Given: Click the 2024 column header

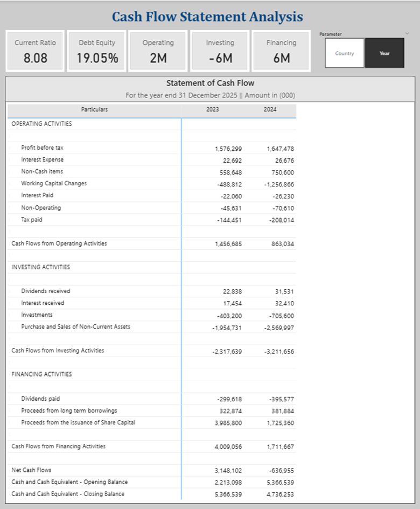Looking at the screenshot, I should pyautogui.click(x=270, y=109).
